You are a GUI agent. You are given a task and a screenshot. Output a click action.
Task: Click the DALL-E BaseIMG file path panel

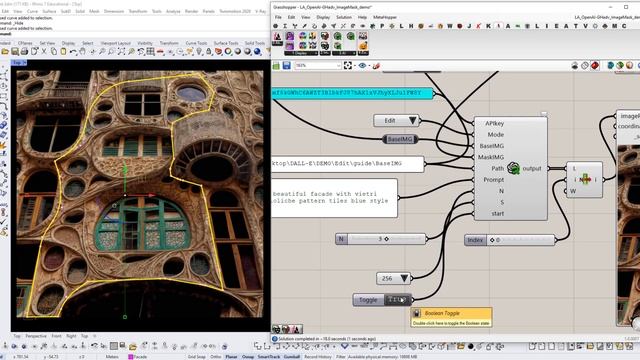(x=348, y=164)
